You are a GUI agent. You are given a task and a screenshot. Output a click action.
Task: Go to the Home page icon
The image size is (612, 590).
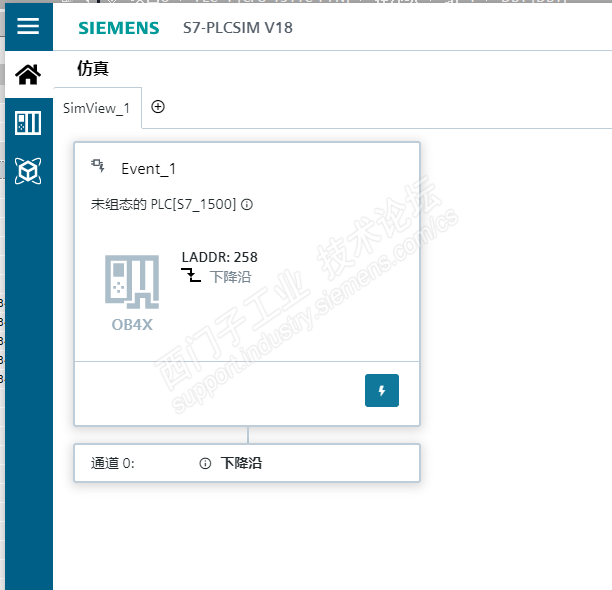(28, 74)
